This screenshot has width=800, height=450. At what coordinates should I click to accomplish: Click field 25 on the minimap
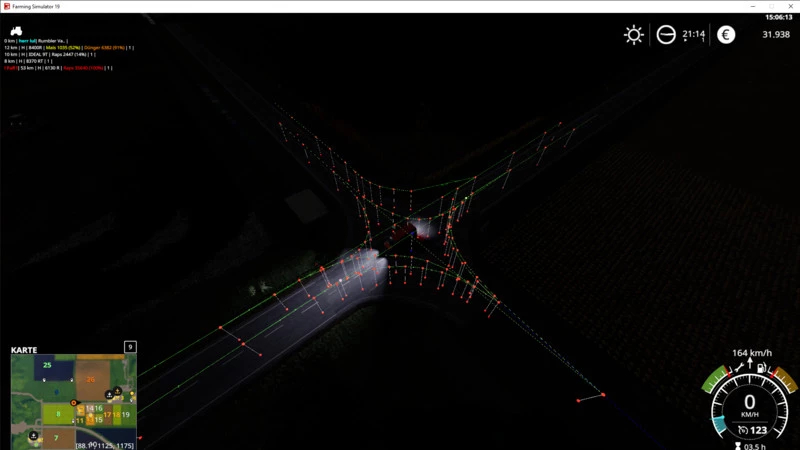(46, 365)
